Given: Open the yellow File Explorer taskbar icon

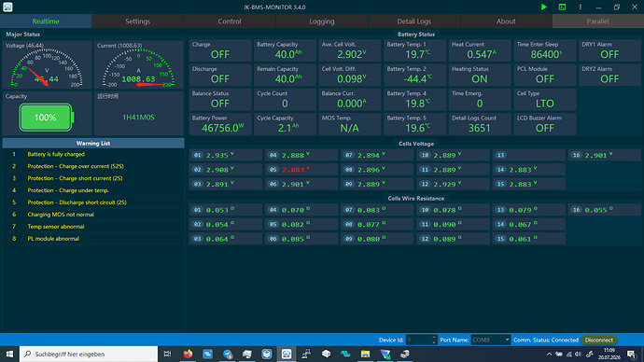Looking at the screenshot, I should [365, 354].
